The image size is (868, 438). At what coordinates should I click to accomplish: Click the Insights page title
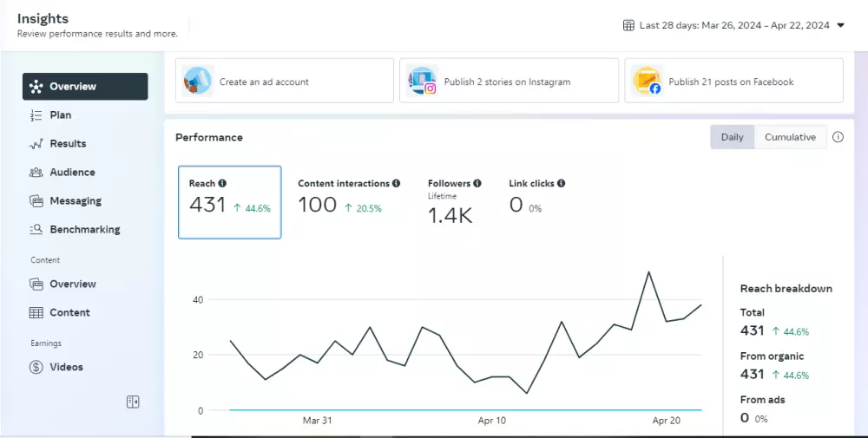[x=43, y=18]
